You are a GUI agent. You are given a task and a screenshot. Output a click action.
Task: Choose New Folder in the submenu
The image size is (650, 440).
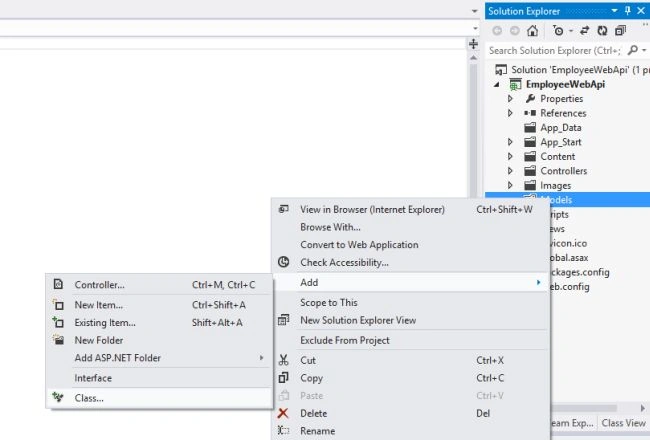160,340
